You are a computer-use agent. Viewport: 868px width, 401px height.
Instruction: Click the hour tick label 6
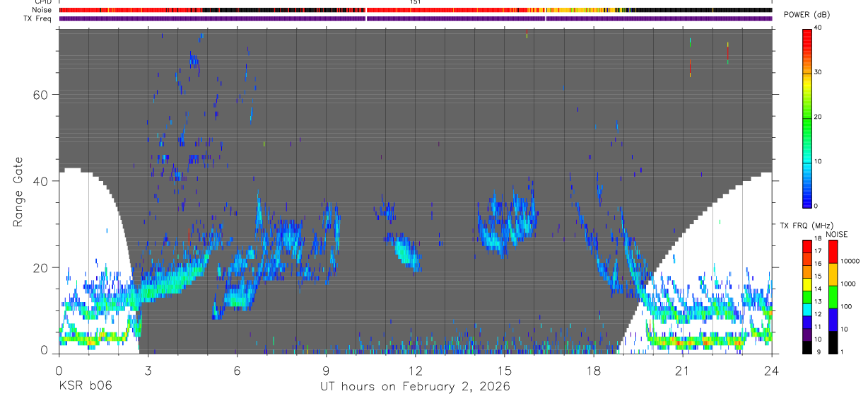[237, 370]
